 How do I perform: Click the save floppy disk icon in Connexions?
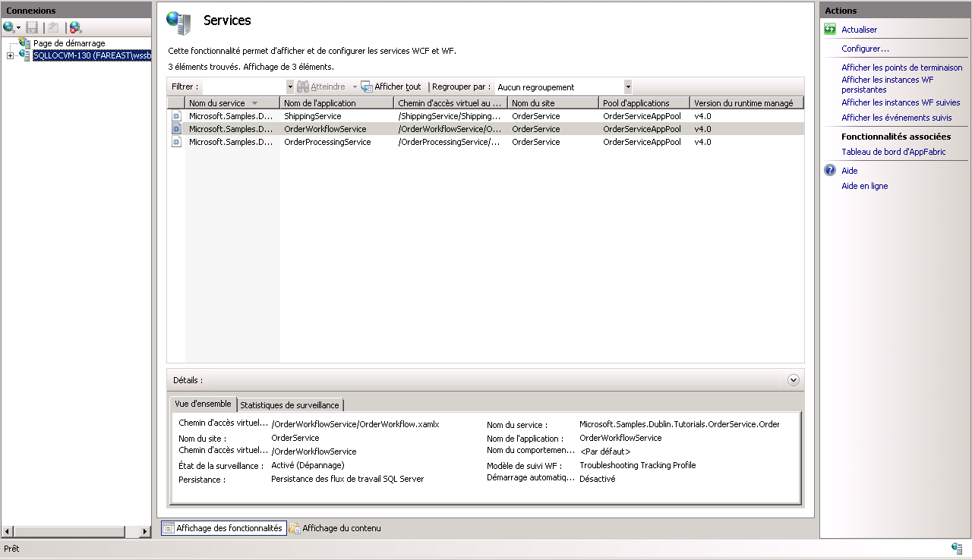[32, 27]
